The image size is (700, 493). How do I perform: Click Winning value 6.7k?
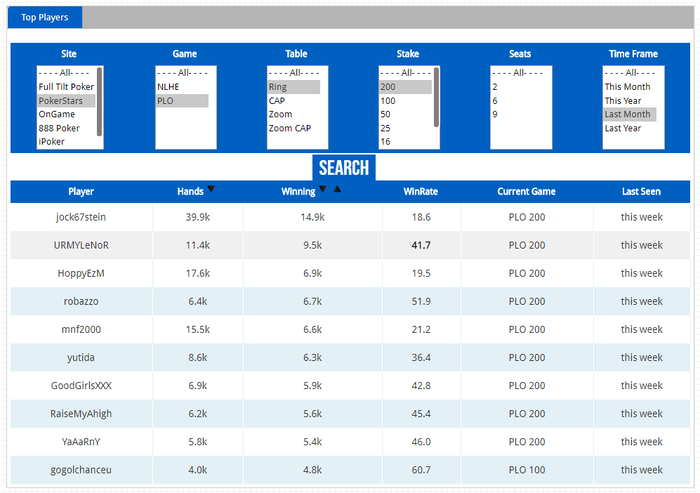(x=312, y=301)
